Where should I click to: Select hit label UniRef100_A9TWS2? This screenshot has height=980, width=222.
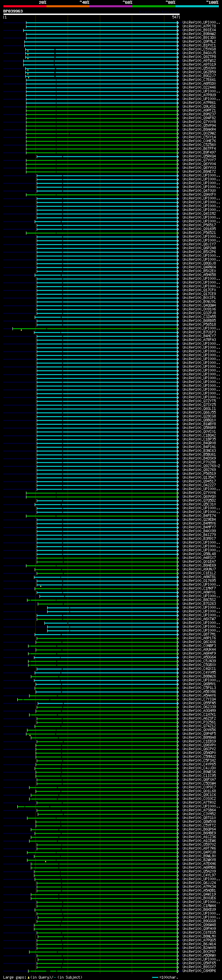[199, 60]
